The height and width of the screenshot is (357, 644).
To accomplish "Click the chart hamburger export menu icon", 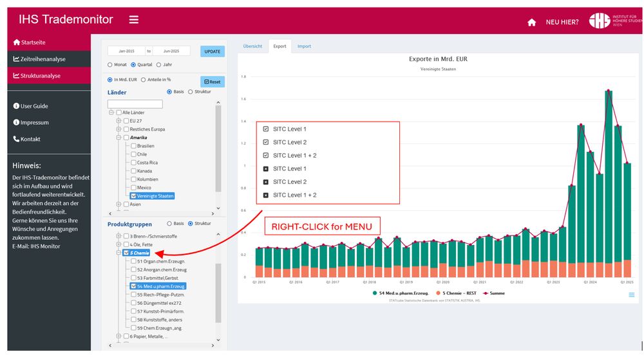I will [x=632, y=295].
